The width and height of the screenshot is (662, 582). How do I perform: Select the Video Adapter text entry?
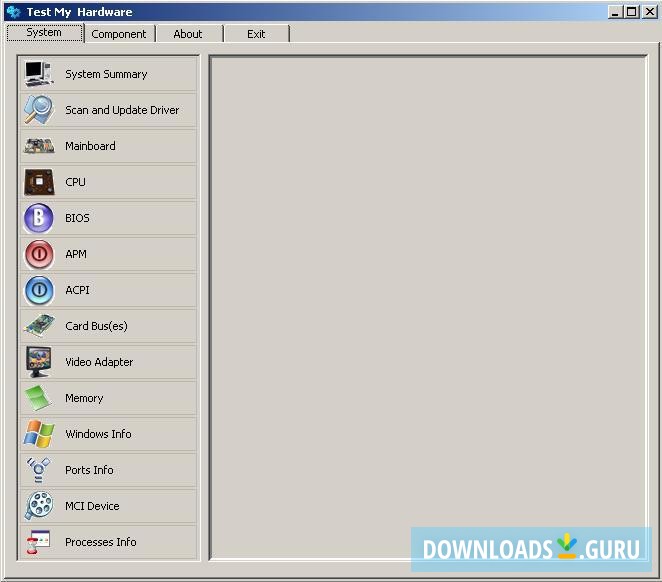click(x=99, y=362)
